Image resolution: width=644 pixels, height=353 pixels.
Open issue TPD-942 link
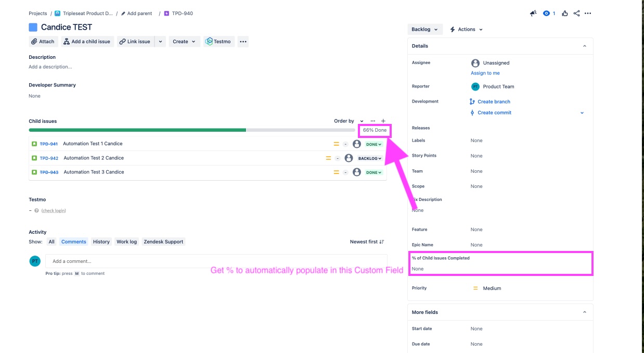click(49, 158)
